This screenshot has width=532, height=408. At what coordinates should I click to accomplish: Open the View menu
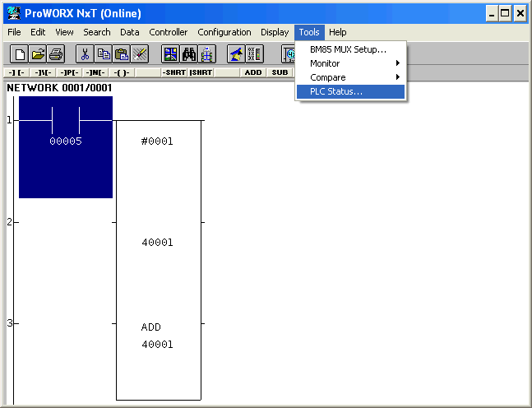(x=64, y=32)
